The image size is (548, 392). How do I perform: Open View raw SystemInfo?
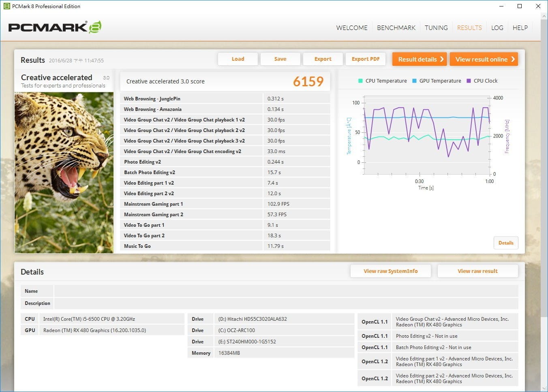tap(390, 271)
